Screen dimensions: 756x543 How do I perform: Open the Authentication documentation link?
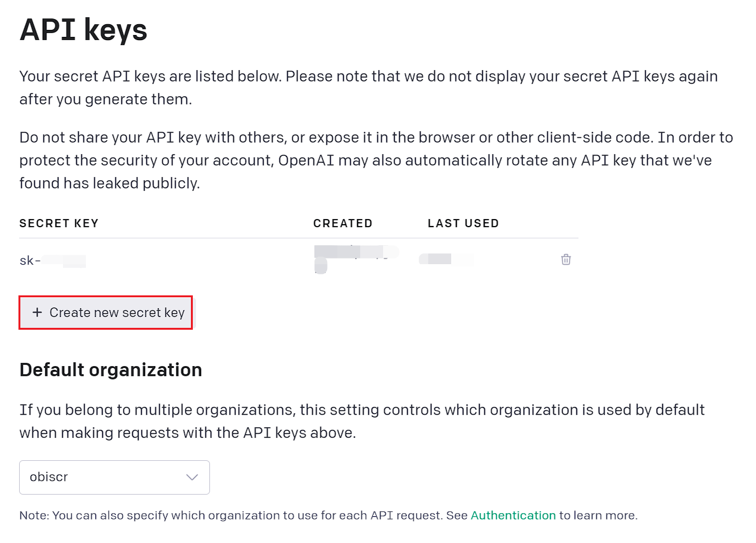tap(513, 515)
